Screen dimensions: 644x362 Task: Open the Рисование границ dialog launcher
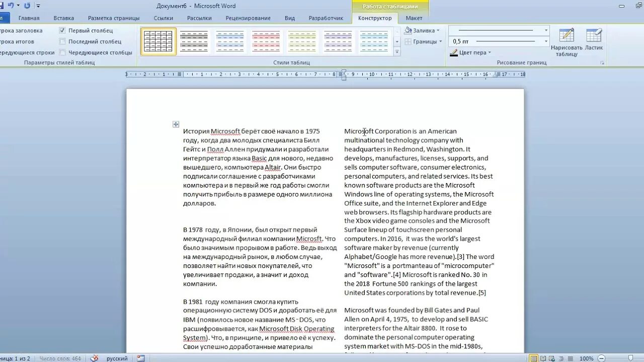point(602,63)
